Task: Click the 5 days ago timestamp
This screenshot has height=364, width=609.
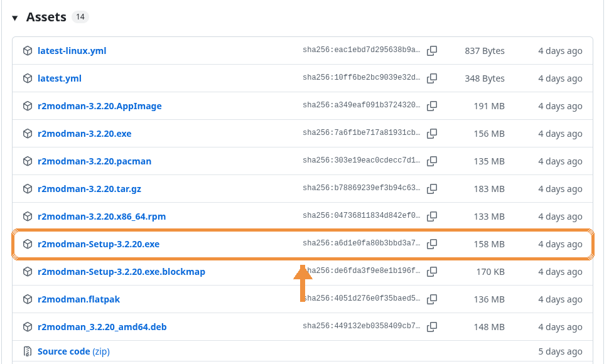Action: (560, 351)
